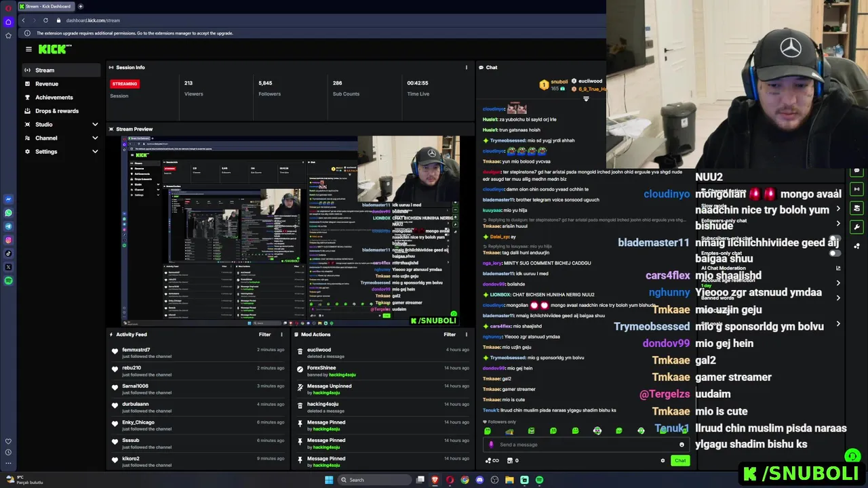Open Drops & rewards page
The height and width of the screenshot is (488, 868).
tap(61, 110)
